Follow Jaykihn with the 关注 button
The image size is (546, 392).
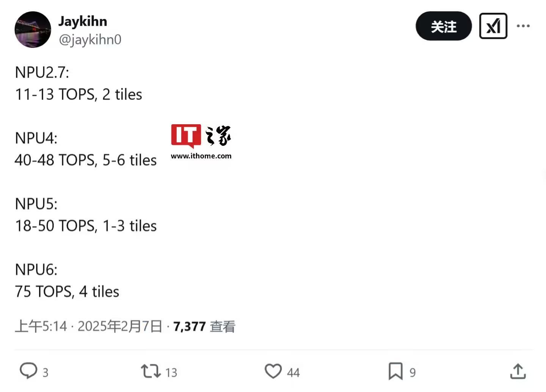[x=444, y=26]
